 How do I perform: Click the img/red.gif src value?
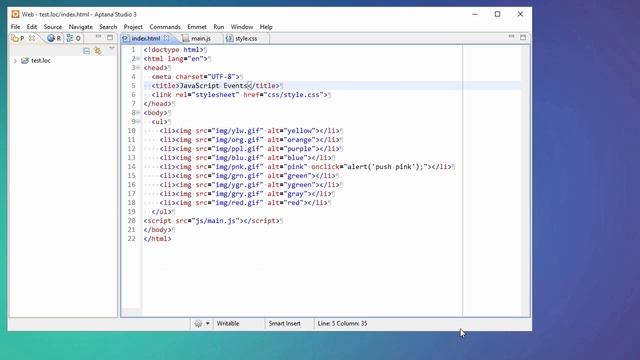point(238,202)
